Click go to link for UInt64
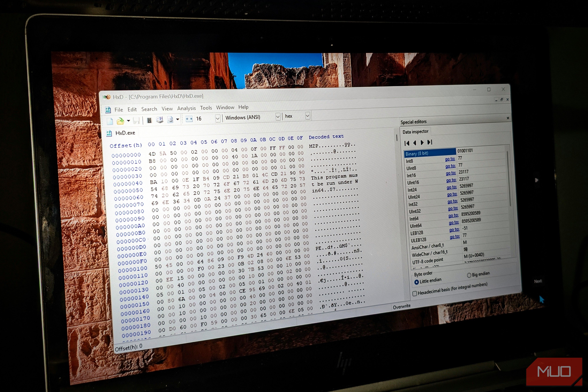588x392 pixels. coord(454,223)
